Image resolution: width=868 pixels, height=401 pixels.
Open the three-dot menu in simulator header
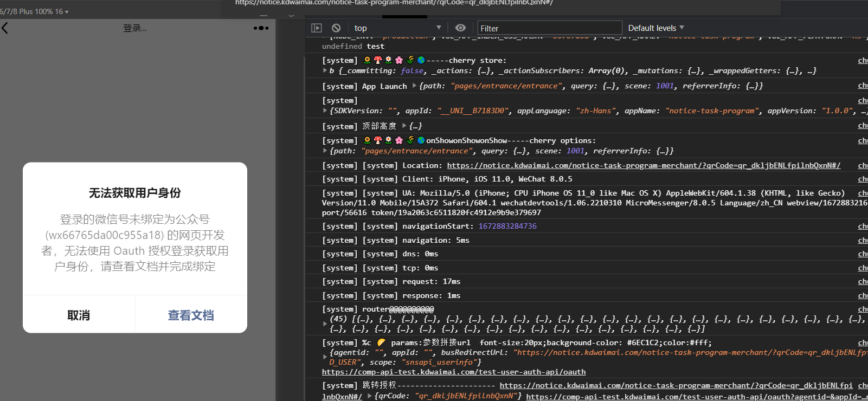[x=261, y=28]
